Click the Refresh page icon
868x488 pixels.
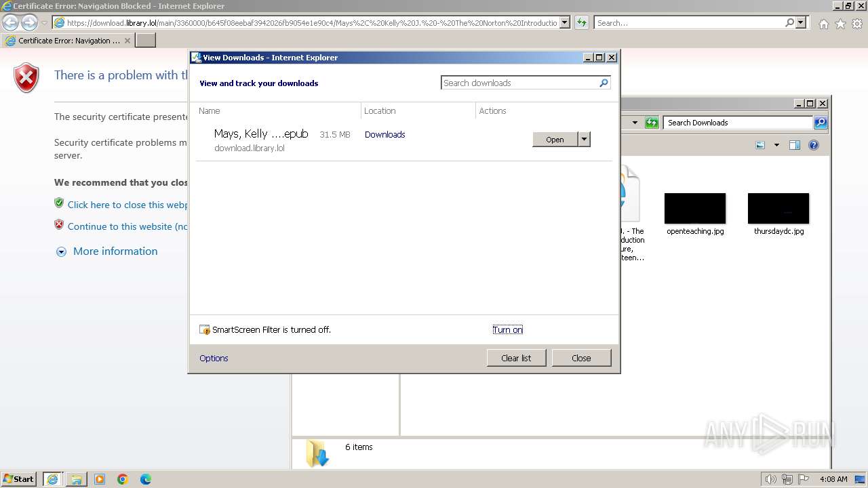581,22
